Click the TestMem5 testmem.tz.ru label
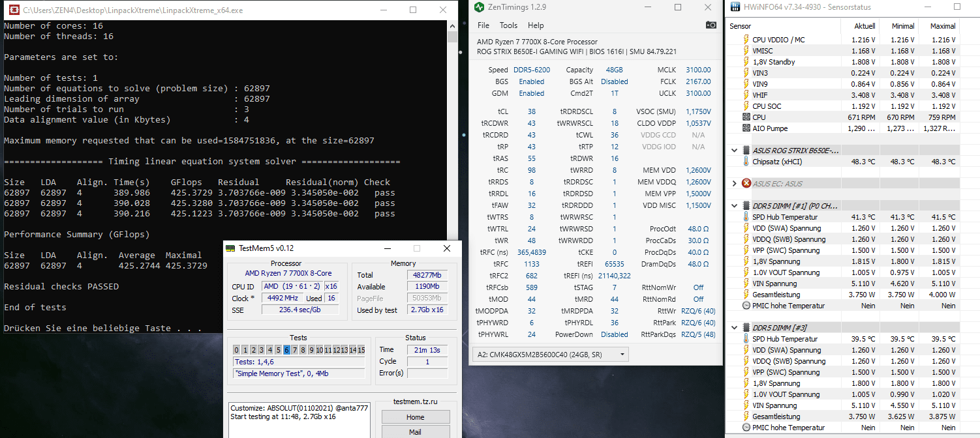The width and height of the screenshot is (980, 438). tap(415, 401)
